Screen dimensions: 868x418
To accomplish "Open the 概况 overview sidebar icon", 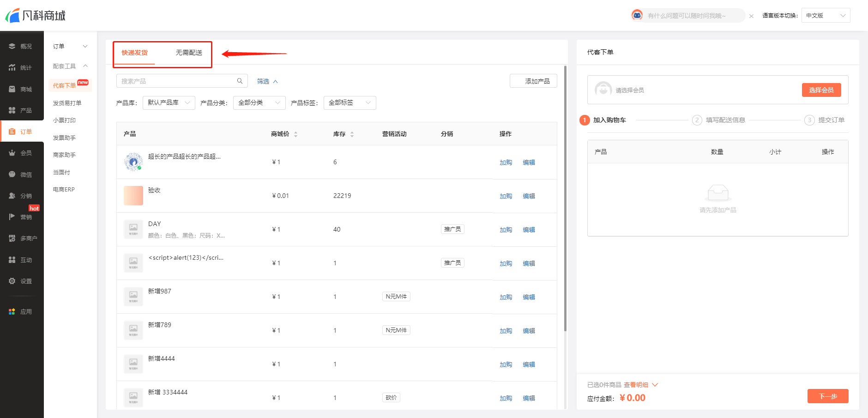I will tap(12, 46).
